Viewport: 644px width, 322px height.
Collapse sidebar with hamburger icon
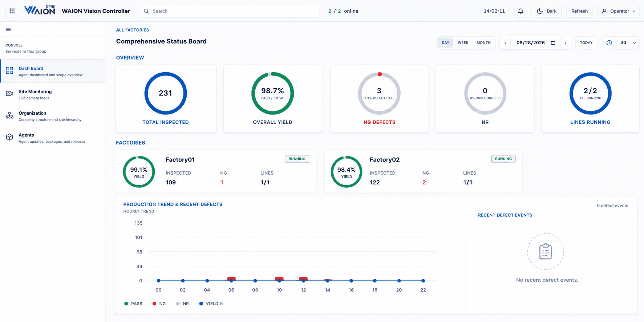(8, 29)
